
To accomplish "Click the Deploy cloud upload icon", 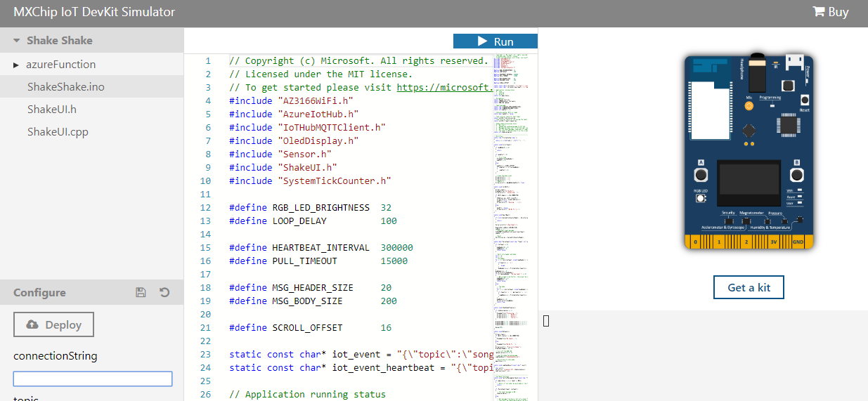I will pos(32,325).
